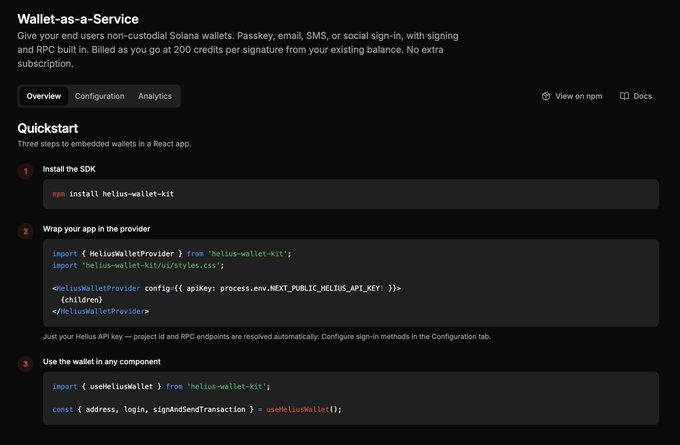The image size is (680, 445).
Task: Open the View on npm link
Action: tap(572, 96)
